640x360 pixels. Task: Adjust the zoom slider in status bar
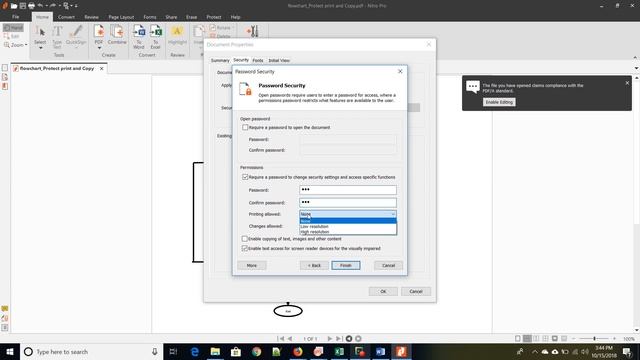(594, 338)
